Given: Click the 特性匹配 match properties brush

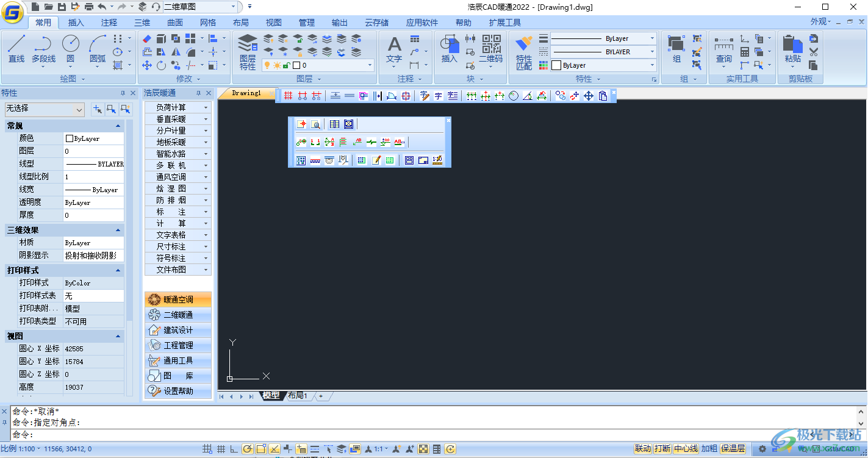Looking at the screenshot, I should 524,52.
